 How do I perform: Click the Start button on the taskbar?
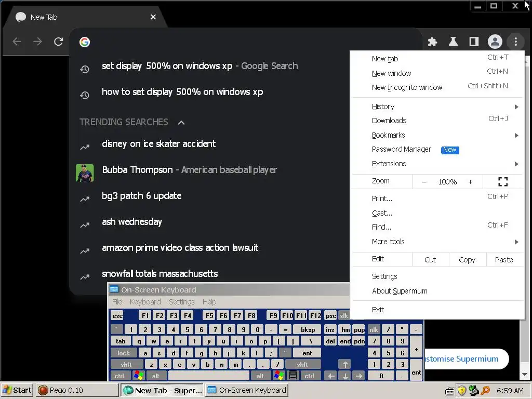[x=17, y=390]
